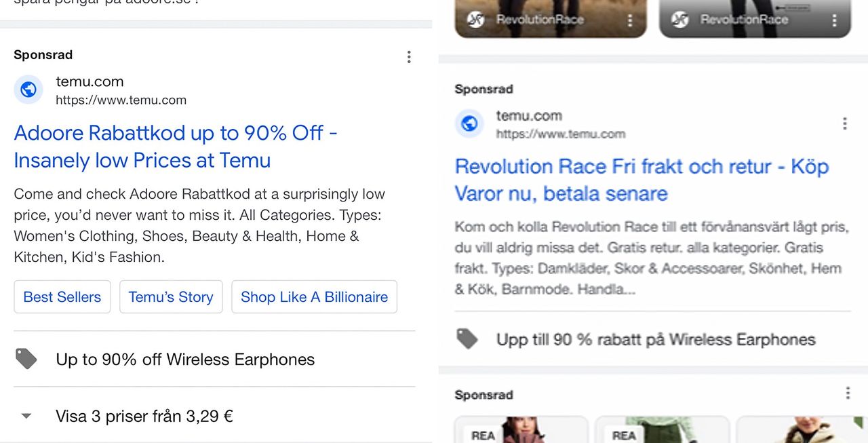Open the left Temu ad options menu

tap(409, 57)
